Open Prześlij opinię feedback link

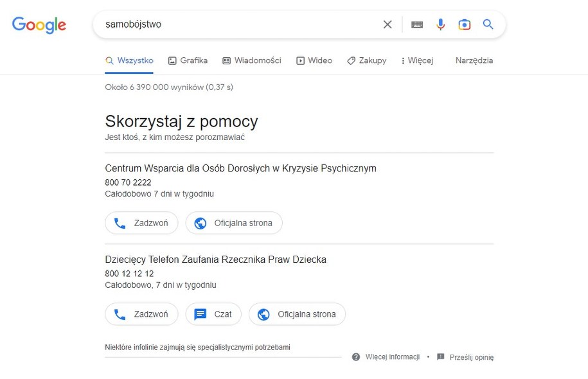(470, 357)
